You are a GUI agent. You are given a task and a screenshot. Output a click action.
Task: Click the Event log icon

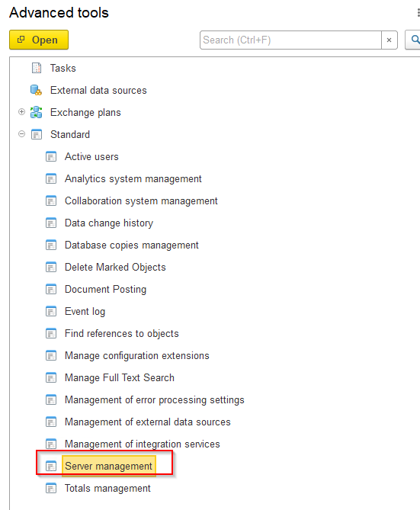[x=51, y=311]
